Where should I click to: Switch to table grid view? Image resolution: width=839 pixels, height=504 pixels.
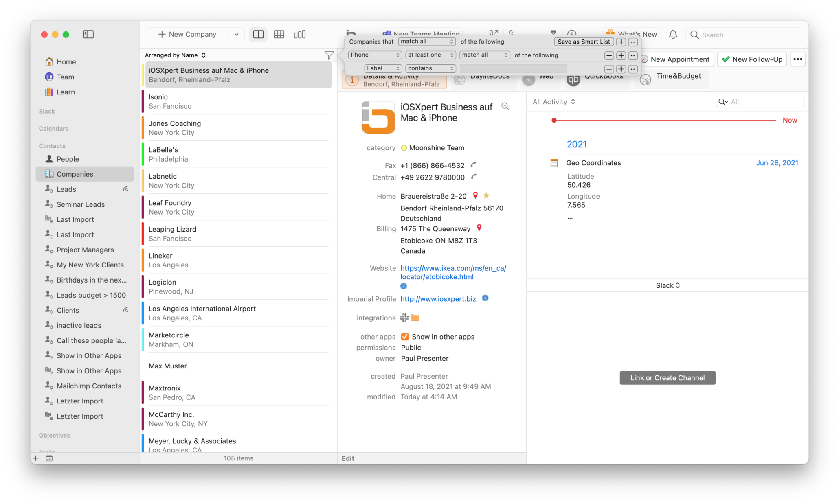pos(279,34)
